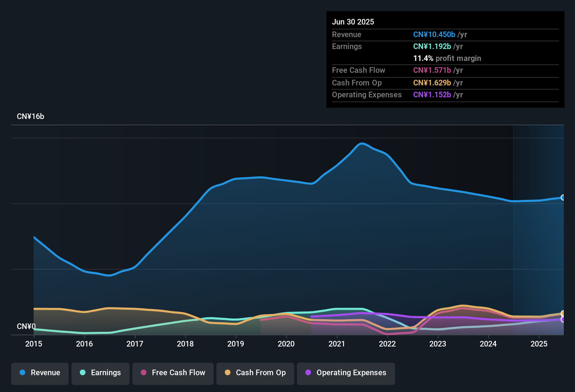This screenshot has height=392, width=575.
Task: Open the CN¥1.192b Earnings value link
Action: (x=432, y=46)
